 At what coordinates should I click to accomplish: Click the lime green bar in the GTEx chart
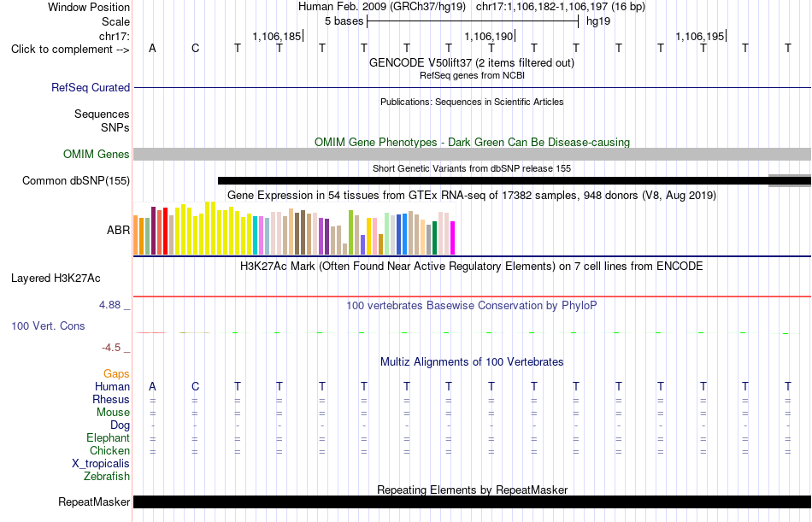coord(350,232)
